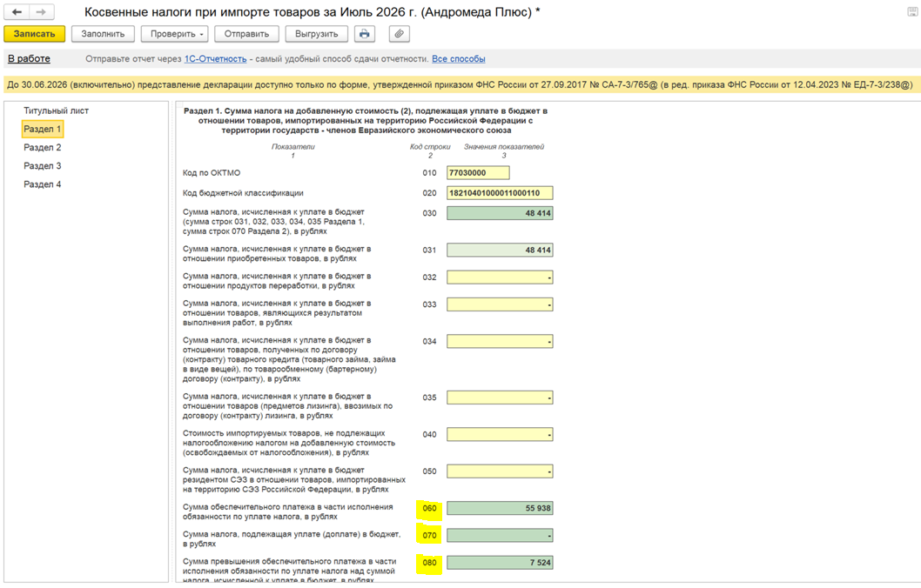Click the budget classification code field

[500, 193]
